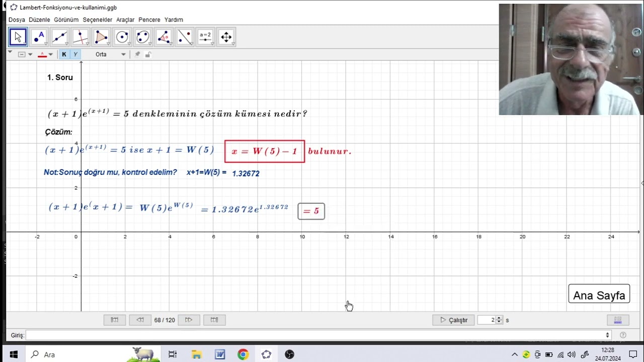Open the Yardım menu
This screenshot has height=362, width=644.
(x=174, y=20)
